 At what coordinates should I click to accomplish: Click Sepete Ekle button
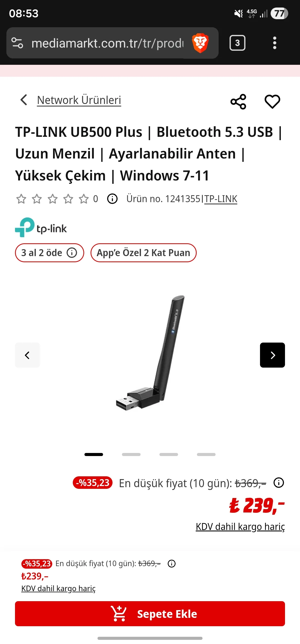150,614
